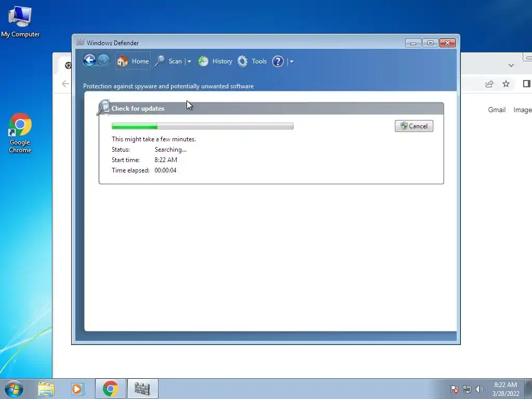Launch Windows Media Player from taskbar
Screen dimensions: 532x399
point(77,389)
